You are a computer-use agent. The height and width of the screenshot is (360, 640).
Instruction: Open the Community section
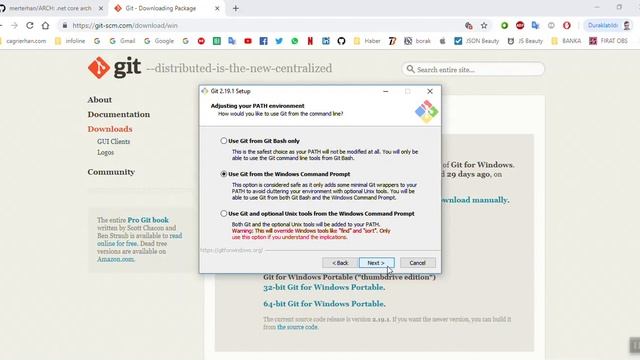[111, 172]
